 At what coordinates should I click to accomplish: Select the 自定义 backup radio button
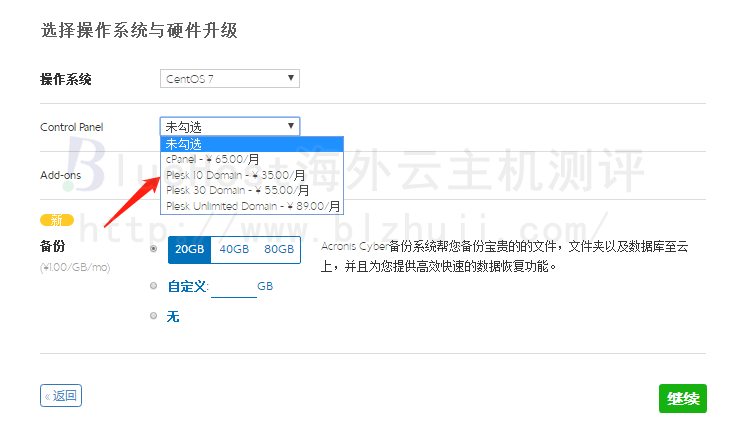(154, 286)
